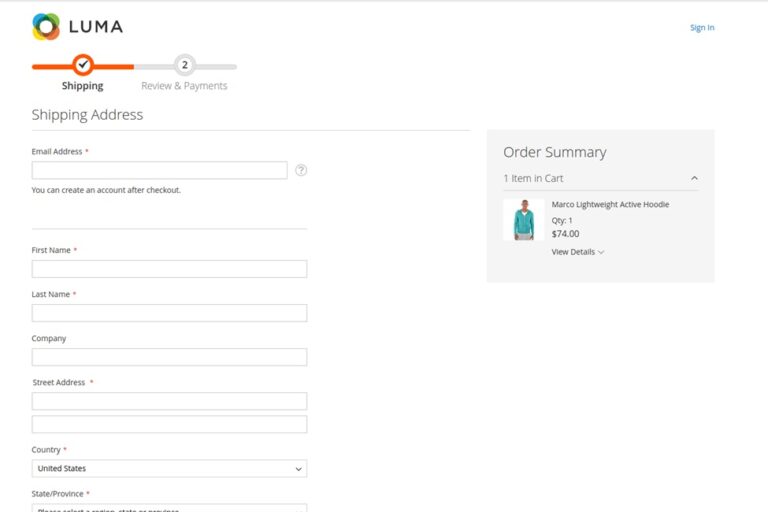Open the Country dropdown
This screenshot has width=768, height=512.
[x=169, y=468]
